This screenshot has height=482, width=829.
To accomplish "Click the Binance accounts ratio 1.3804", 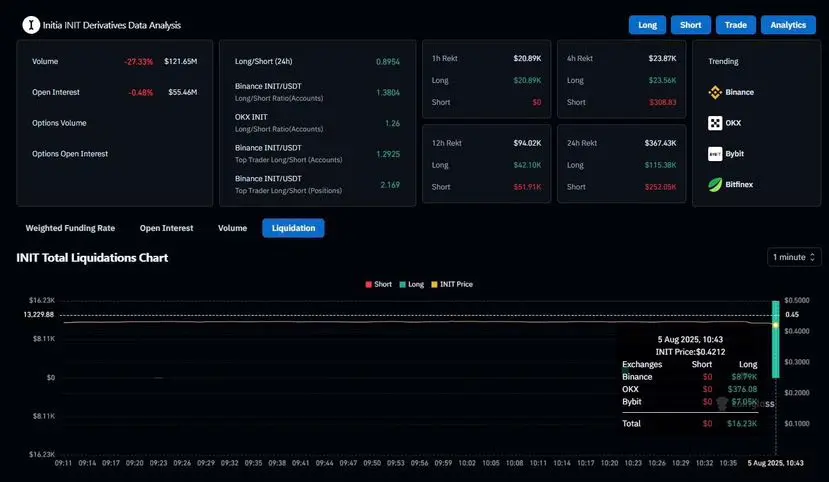I will coord(388,92).
